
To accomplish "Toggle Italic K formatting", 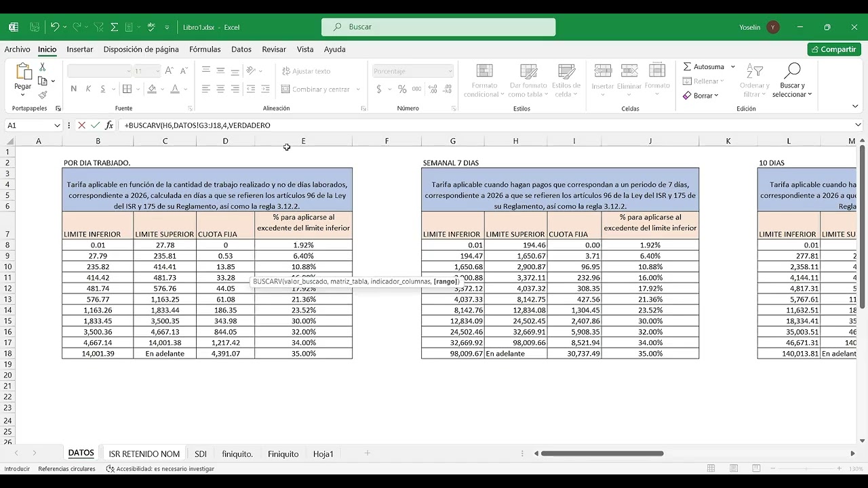I will (88, 89).
